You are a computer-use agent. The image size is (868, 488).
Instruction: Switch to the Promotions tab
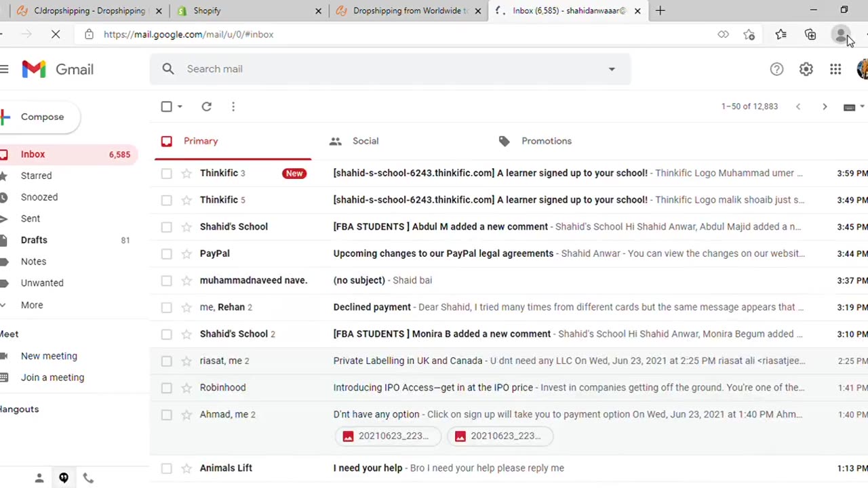tap(546, 141)
